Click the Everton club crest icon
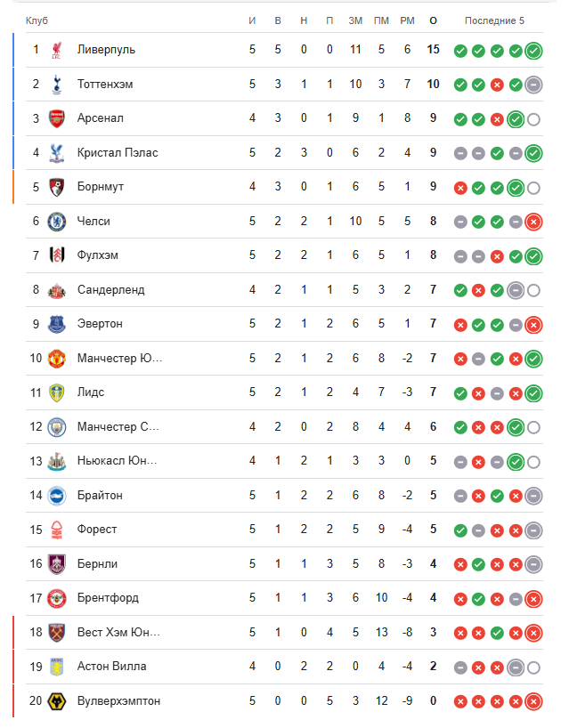The image size is (569, 728). point(57,324)
